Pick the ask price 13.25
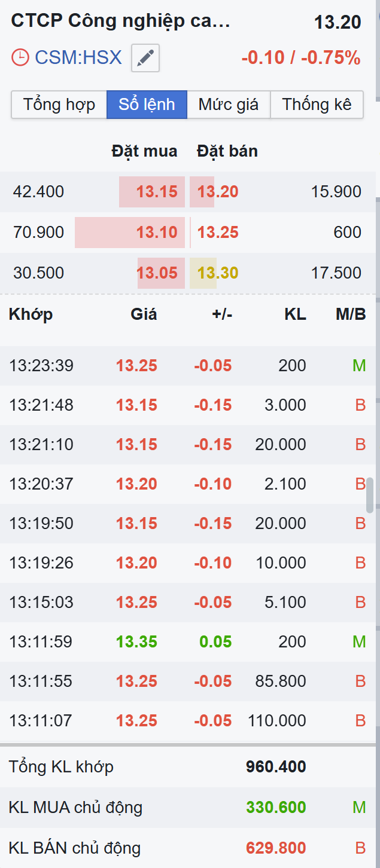Viewport: 380px width, 868px height. [x=218, y=232]
